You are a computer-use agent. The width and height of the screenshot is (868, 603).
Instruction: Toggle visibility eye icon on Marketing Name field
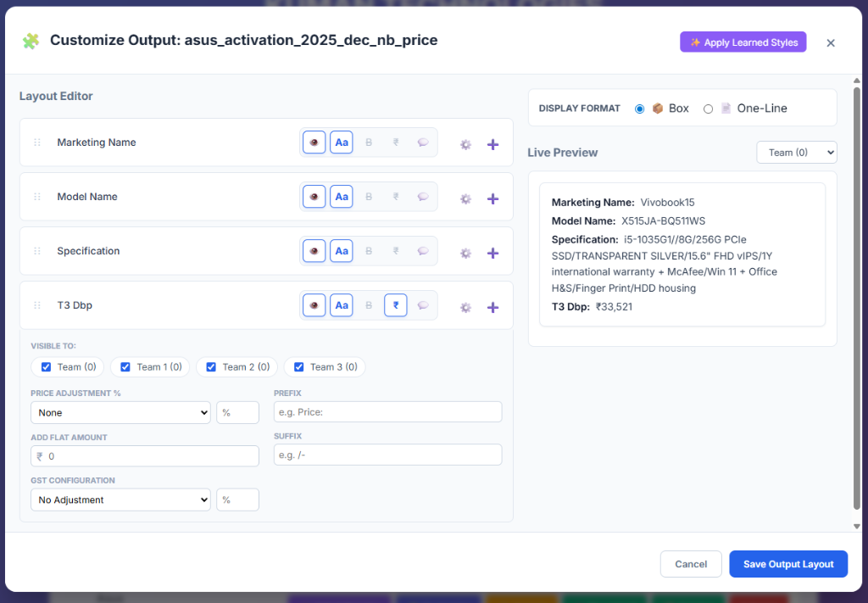(314, 142)
